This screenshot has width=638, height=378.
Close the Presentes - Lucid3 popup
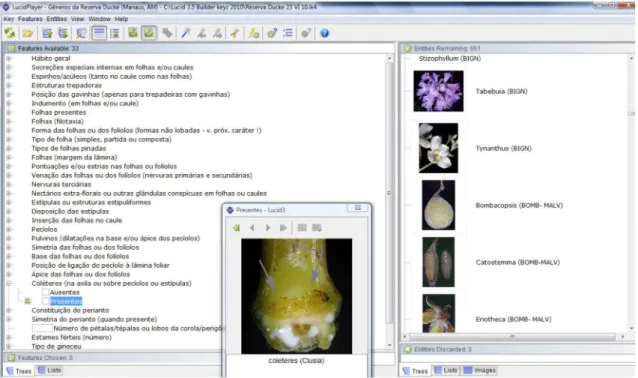click(x=358, y=208)
